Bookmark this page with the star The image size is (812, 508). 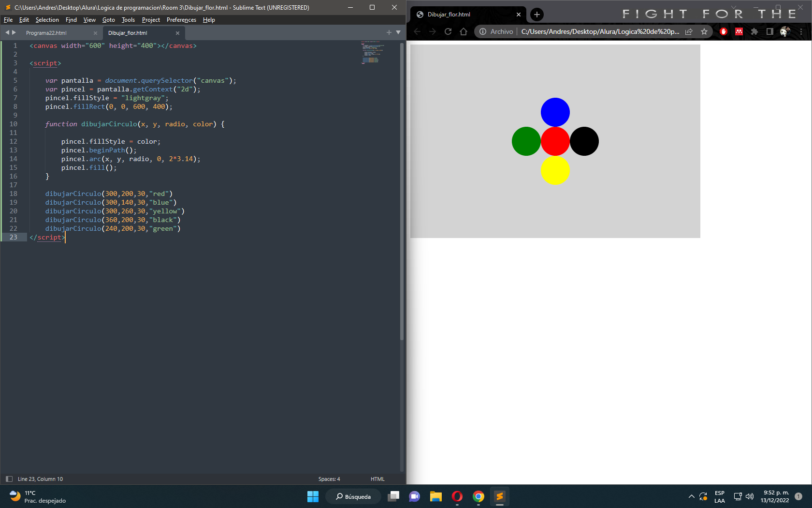coord(704,31)
